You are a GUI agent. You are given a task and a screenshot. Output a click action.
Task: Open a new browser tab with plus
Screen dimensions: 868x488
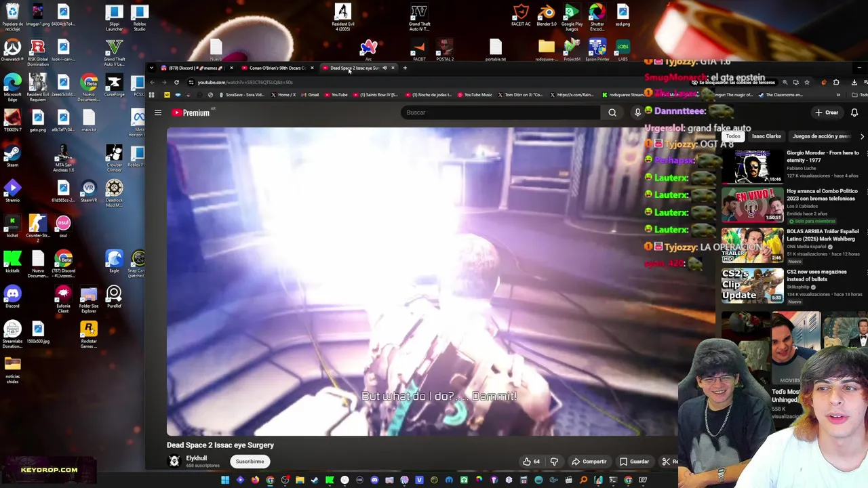pyautogui.click(x=405, y=68)
